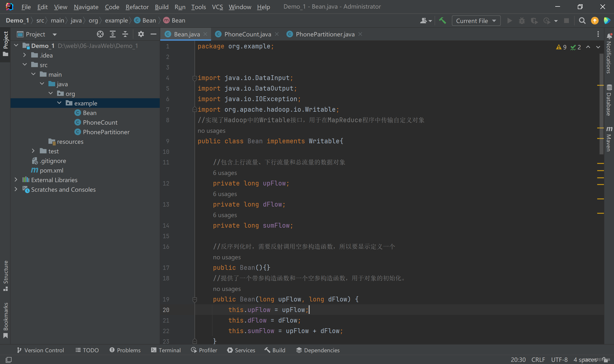Toggle the hide/show project panel button
Image resolution: width=614 pixels, height=364 pixels.
coord(154,34)
